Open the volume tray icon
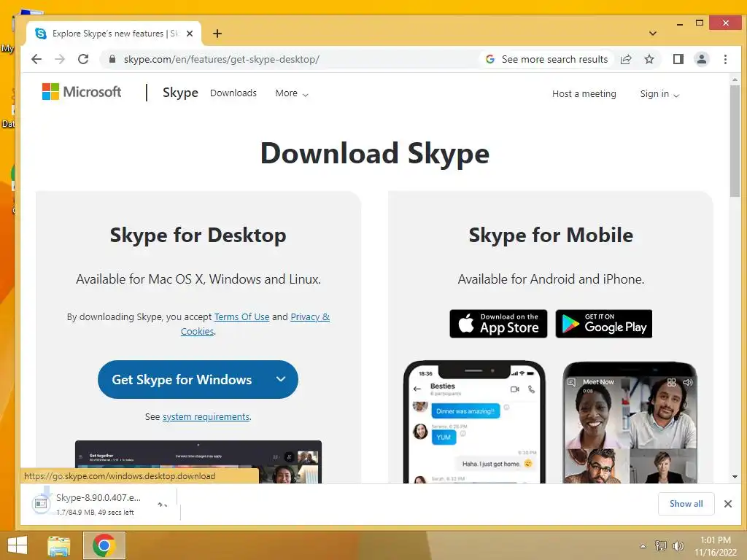 coord(678,545)
